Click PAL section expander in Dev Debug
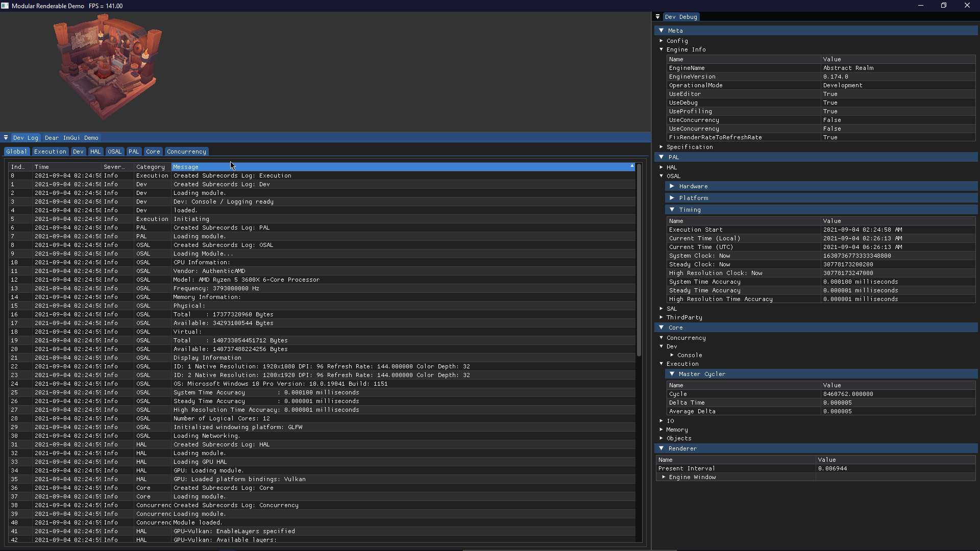This screenshot has height=551, width=980. [663, 157]
